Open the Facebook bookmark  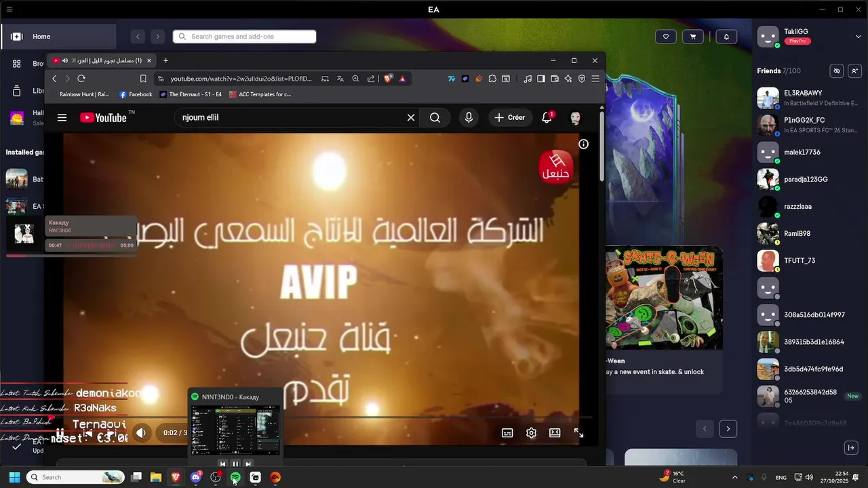coord(136,94)
